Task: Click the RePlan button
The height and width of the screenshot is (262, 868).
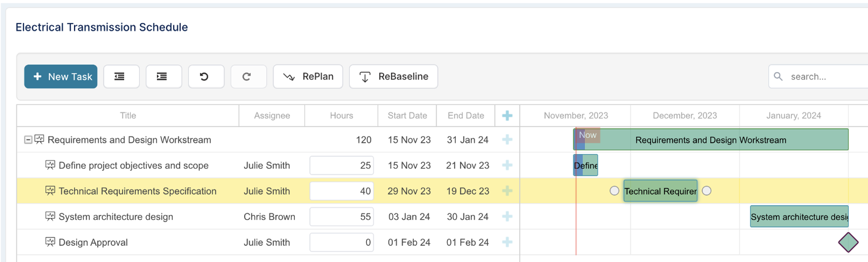Action: 308,77
